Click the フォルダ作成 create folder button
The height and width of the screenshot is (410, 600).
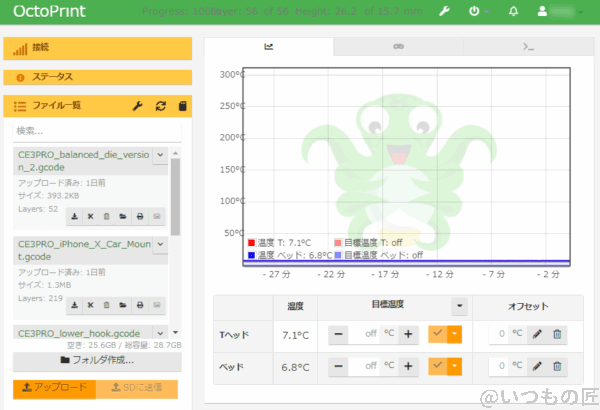point(97,359)
